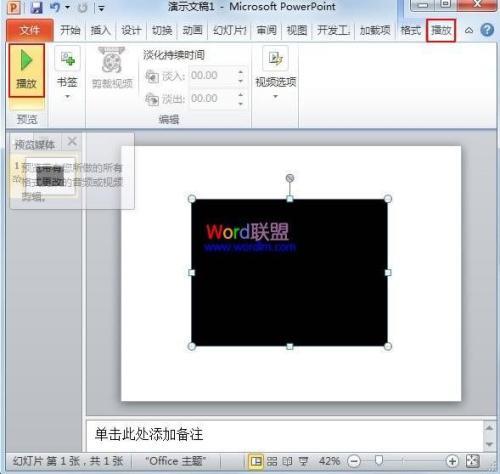500x474 pixels.
Task: Open the Help question mark icon
Action: pyautogui.click(x=487, y=30)
